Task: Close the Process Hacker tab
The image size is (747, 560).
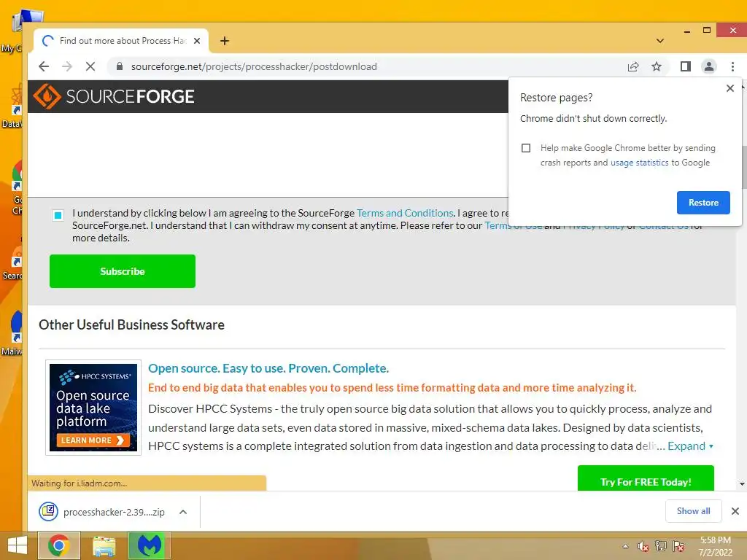Action: point(197,41)
